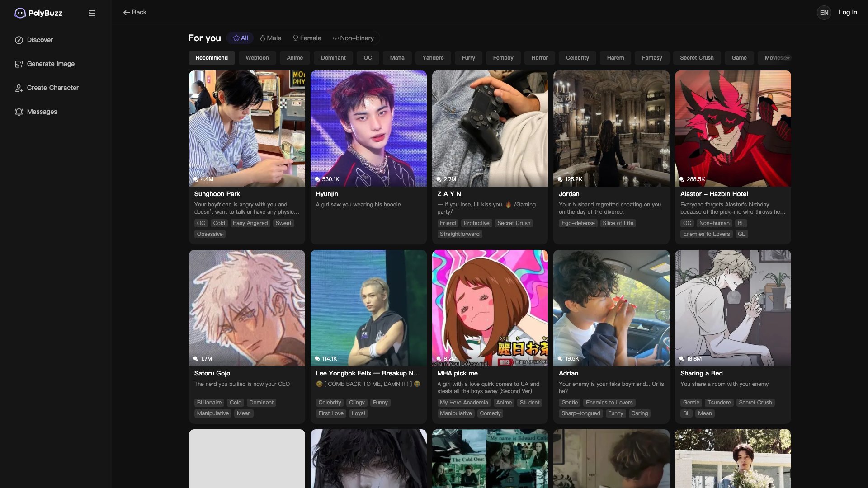This screenshot has height=488, width=868.
Task: Click the Billionaire tag on Satoru Gojo
Action: coord(209,403)
